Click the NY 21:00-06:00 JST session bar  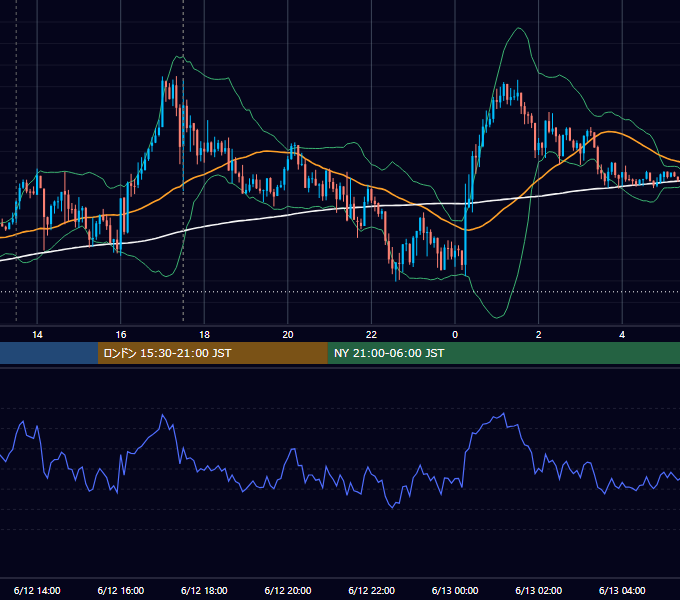click(503, 353)
